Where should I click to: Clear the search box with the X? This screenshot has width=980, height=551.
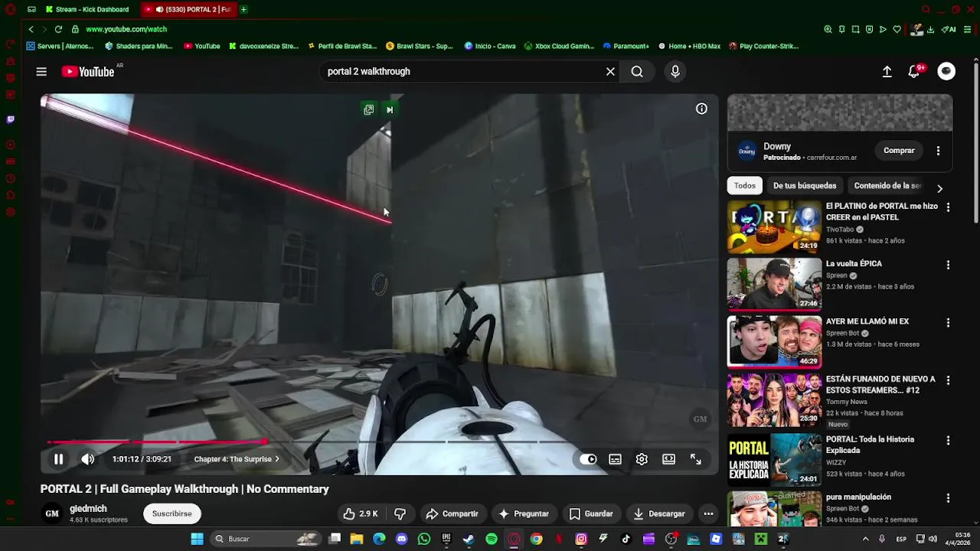610,71
